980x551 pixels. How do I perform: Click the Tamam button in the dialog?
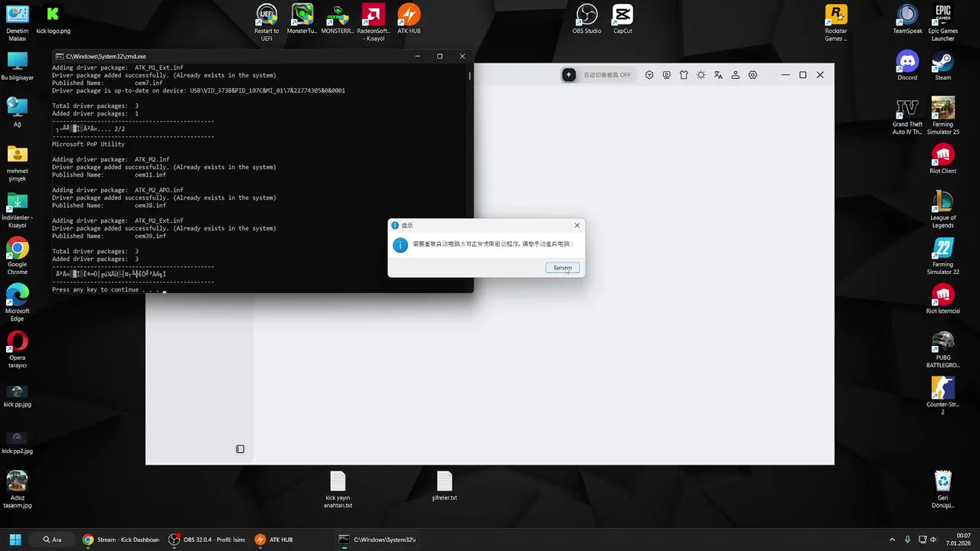(563, 268)
